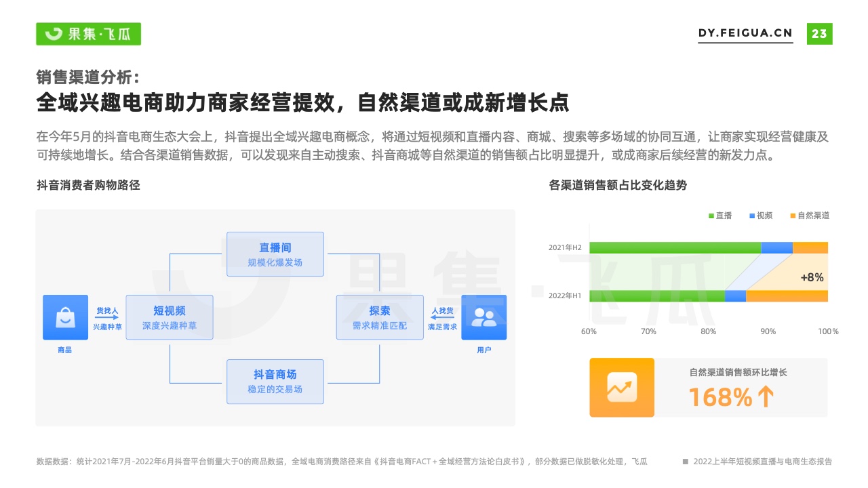868x488 pixels.
Task: Click the 100% axis tick label
Action: 828,331
